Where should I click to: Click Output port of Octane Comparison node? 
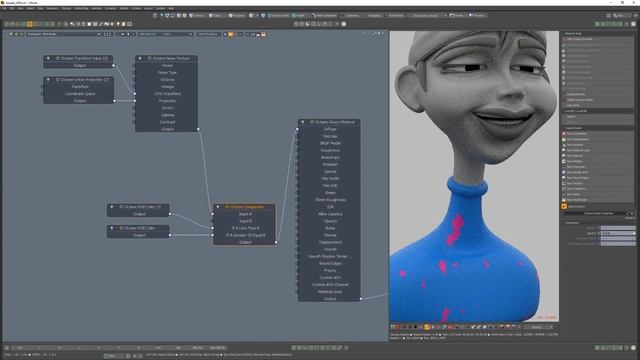[x=276, y=242]
